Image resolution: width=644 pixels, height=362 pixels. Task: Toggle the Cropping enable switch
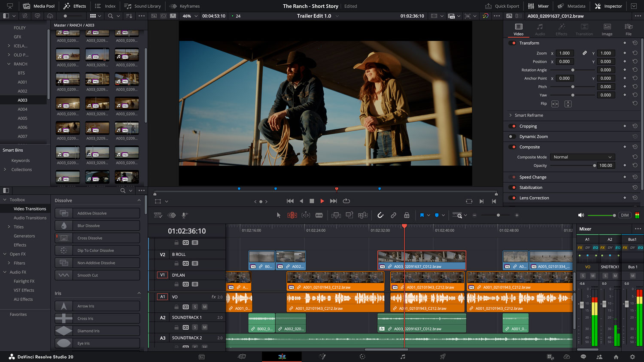(513, 126)
